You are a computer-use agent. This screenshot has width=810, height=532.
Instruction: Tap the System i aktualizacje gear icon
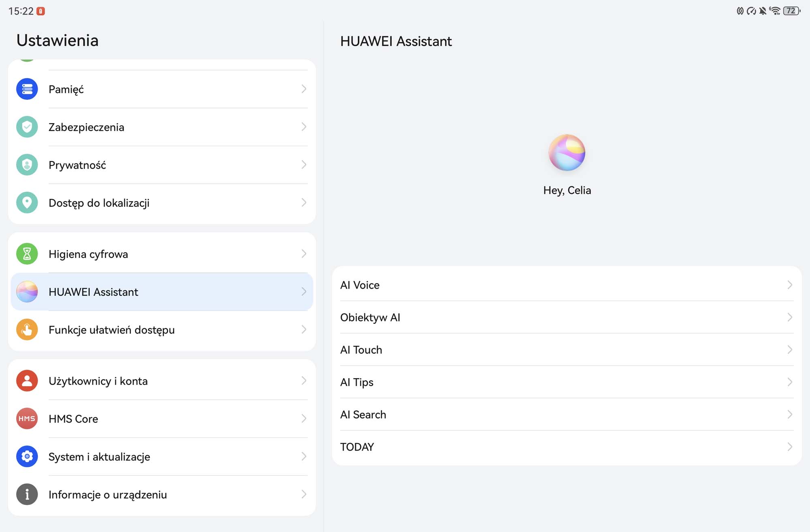tap(27, 456)
